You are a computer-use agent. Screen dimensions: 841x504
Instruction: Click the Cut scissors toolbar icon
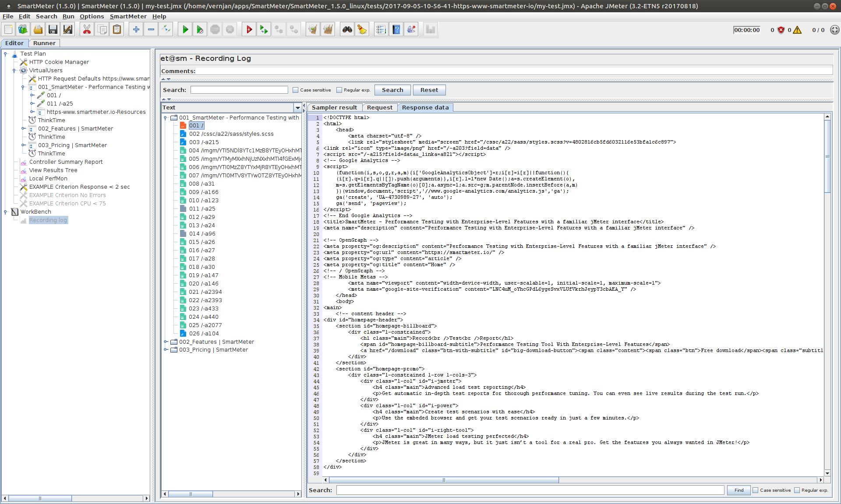point(87,30)
